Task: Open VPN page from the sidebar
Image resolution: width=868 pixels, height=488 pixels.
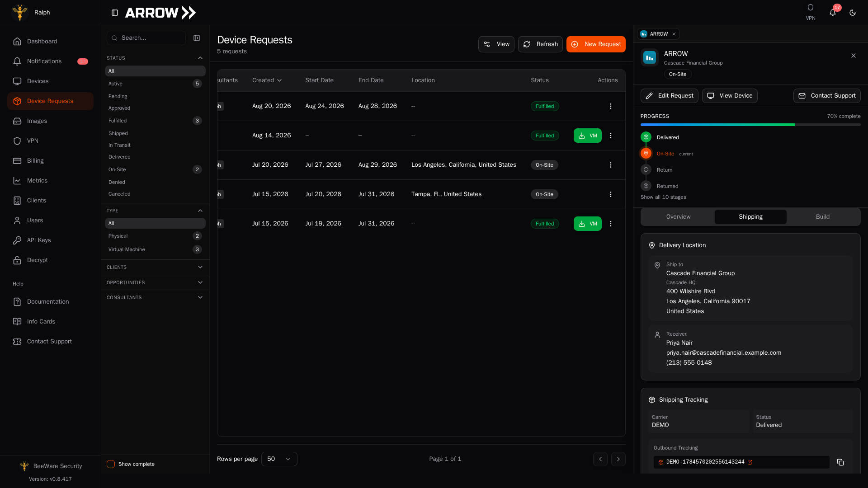Action: tap(50, 141)
